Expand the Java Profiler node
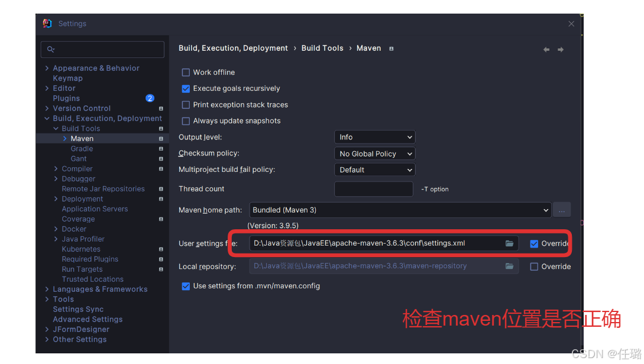This screenshot has width=644, height=364. pyautogui.click(x=56, y=239)
